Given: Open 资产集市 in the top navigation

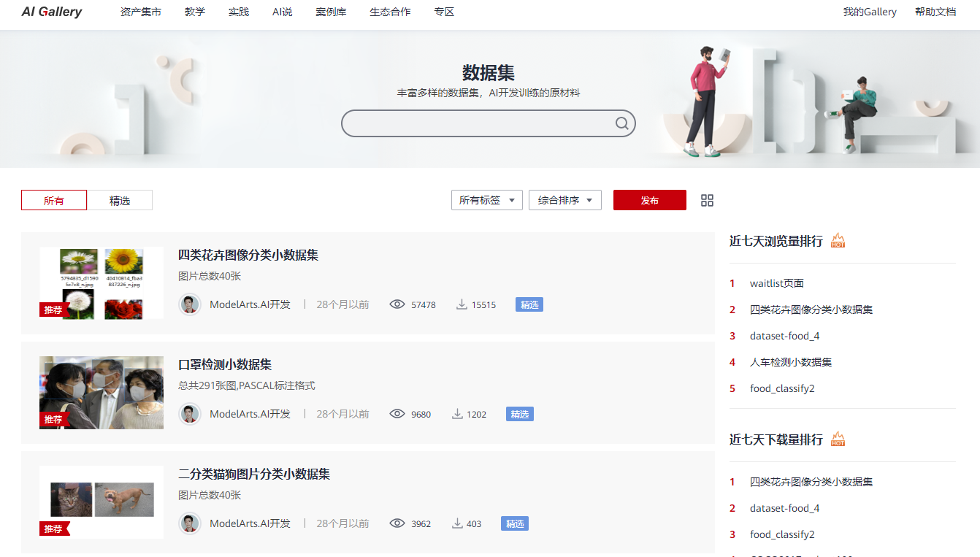Looking at the screenshot, I should coord(141,12).
